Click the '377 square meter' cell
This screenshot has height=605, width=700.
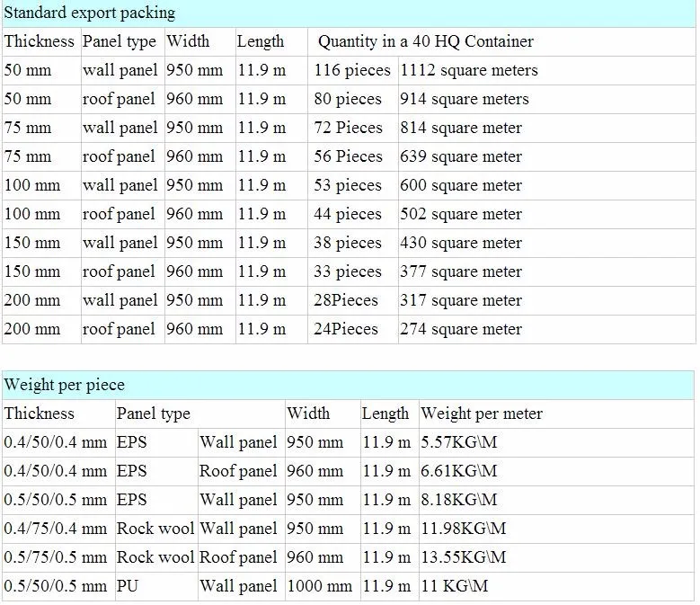coord(461,271)
